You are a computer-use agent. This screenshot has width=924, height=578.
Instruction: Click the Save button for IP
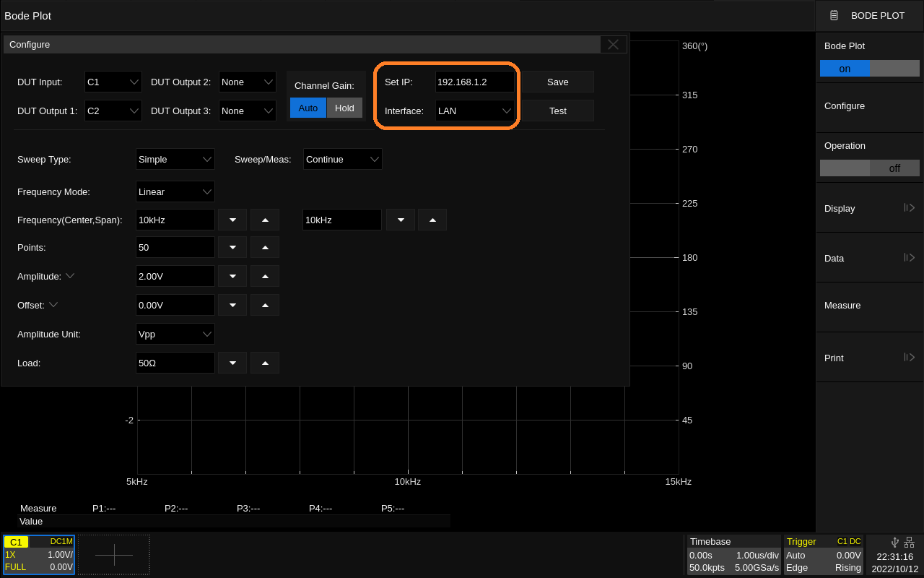(x=557, y=82)
